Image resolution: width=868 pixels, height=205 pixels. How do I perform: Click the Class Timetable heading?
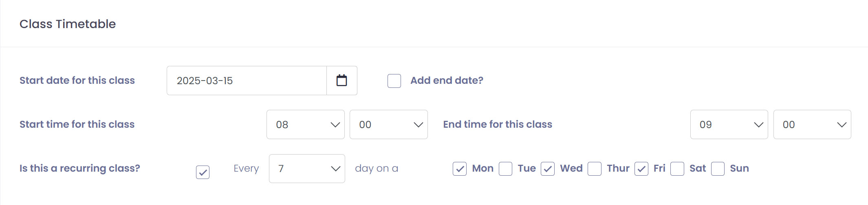pyautogui.click(x=68, y=24)
